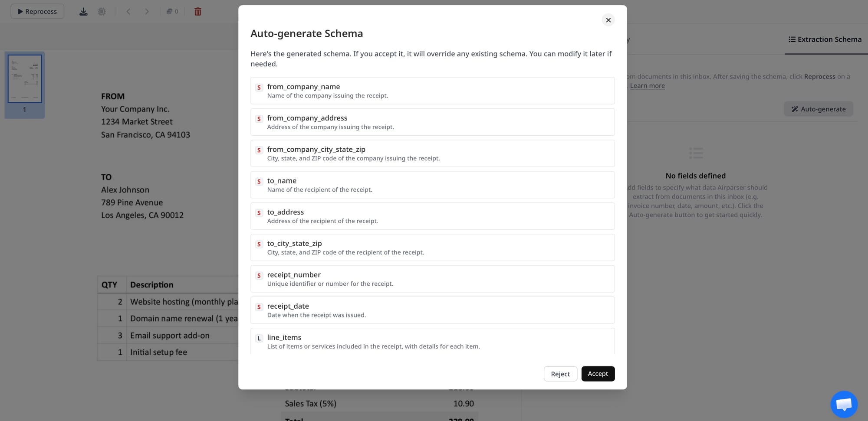
Task: Click the processing chip icon in toolbar
Action: tap(102, 12)
